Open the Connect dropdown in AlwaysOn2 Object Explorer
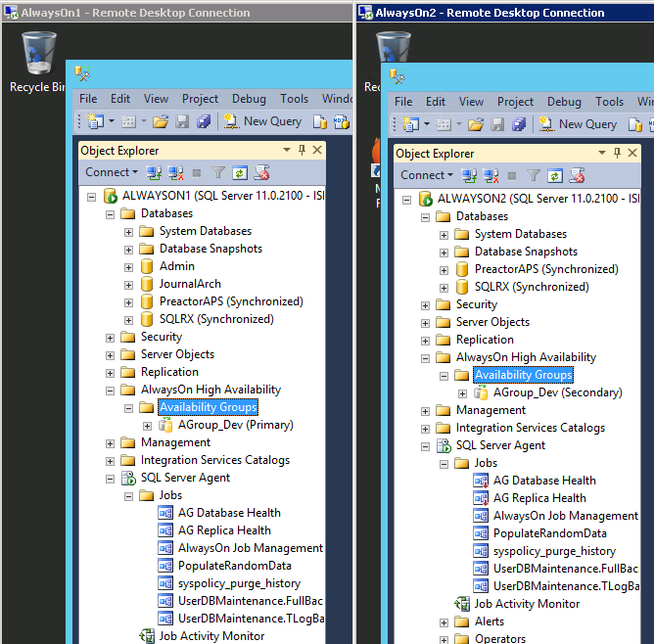 (427, 175)
